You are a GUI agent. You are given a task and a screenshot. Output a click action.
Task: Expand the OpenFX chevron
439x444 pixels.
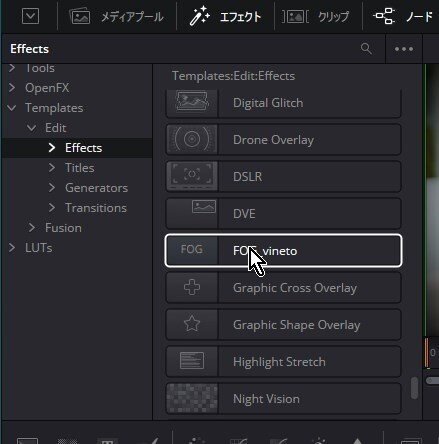(x=12, y=88)
